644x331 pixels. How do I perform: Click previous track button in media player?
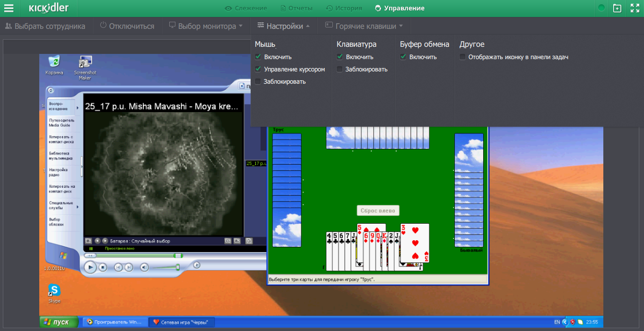(118, 268)
